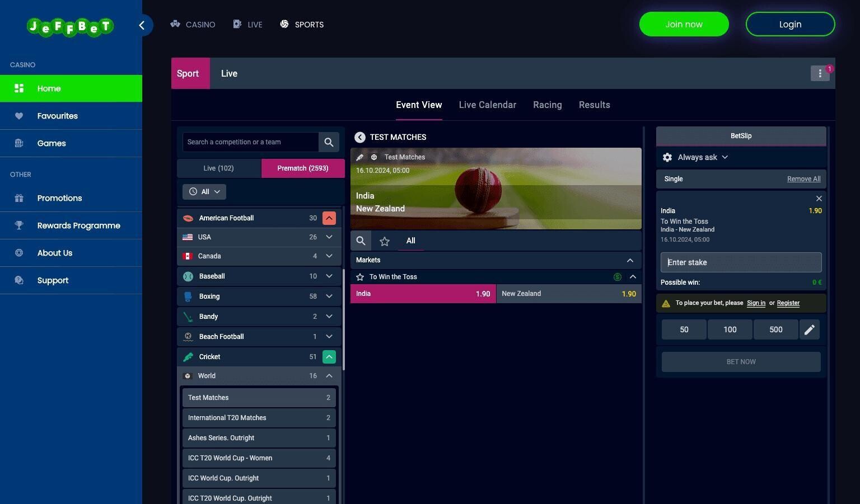Select New Zealand 1.90 odds
This screenshot has height=504, width=860.
pyautogui.click(x=568, y=294)
